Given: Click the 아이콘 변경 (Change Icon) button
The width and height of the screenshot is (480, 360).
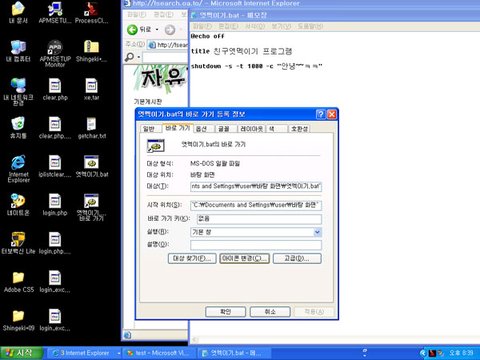Looking at the screenshot, I should [x=245, y=258].
